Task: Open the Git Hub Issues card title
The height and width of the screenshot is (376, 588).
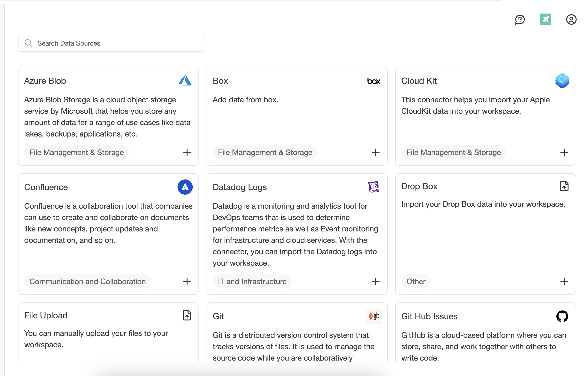Action: [429, 316]
